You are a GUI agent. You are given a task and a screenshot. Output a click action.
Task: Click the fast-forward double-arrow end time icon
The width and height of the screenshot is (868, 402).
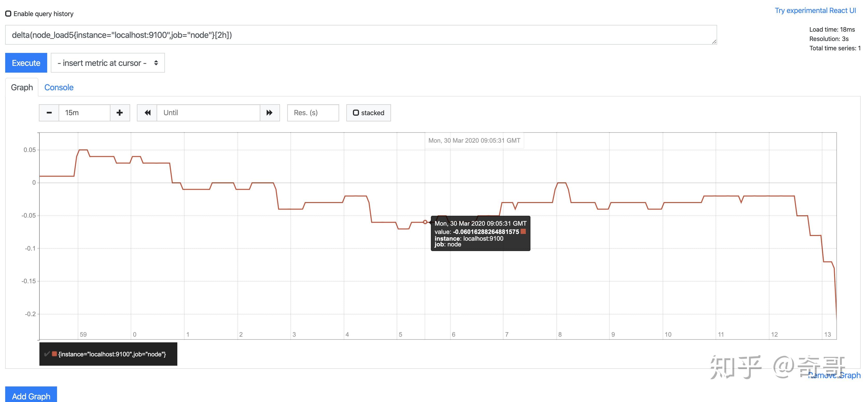[x=269, y=113]
